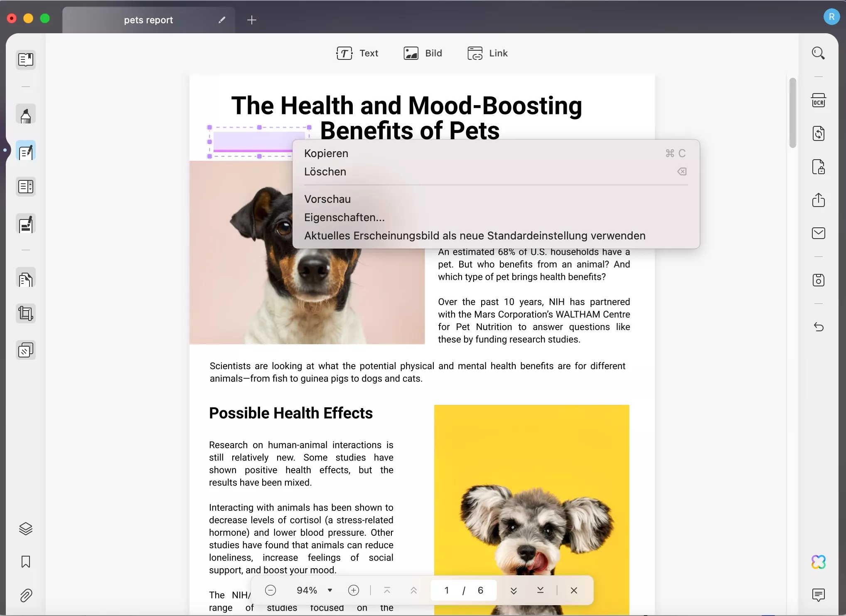Open Eigenschaften... from the context menu
Screen dimensions: 846x616
[x=496, y=217]
